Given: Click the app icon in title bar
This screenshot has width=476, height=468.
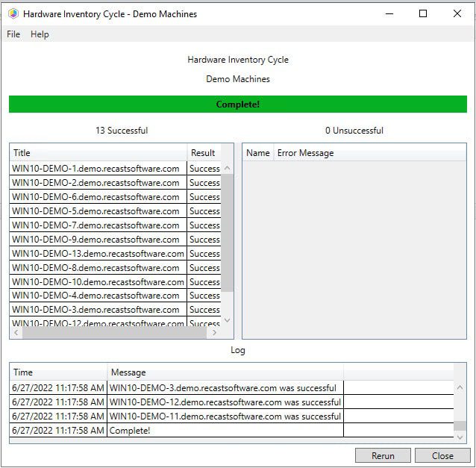Looking at the screenshot, I should click(11, 13).
